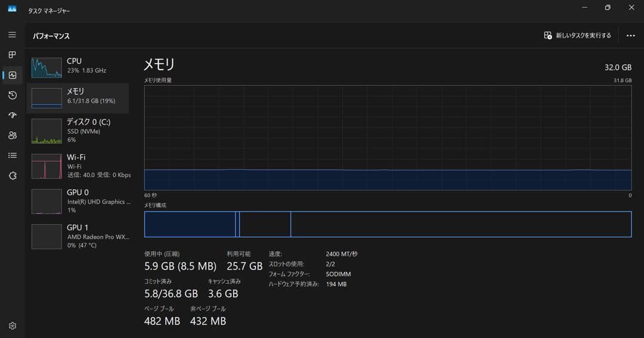
Task: Open the Users page icon
Action: pos(12,135)
